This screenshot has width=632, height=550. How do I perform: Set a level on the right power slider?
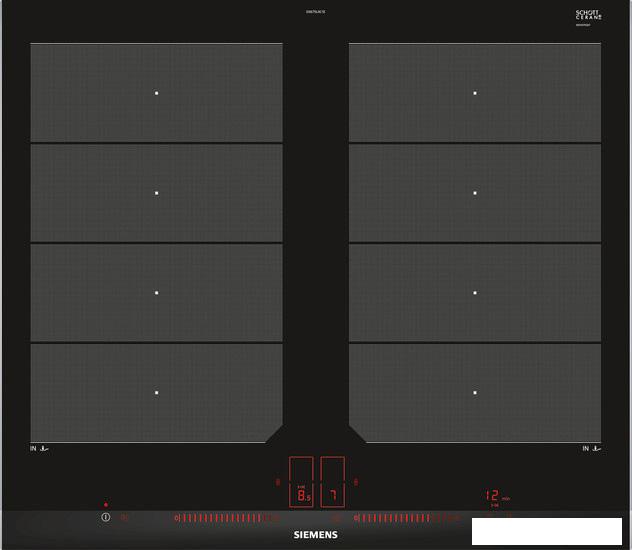(407, 518)
